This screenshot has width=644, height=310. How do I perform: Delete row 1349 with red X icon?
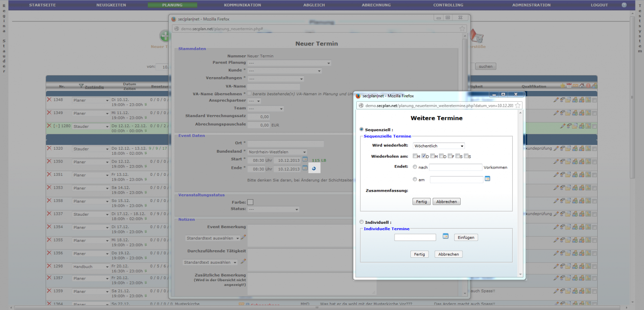tap(49, 113)
